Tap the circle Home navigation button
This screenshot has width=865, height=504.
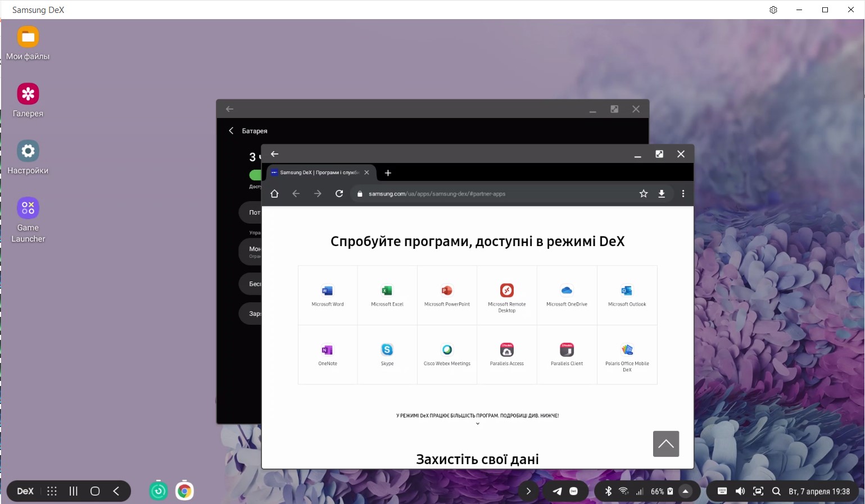[x=95, y=491]
